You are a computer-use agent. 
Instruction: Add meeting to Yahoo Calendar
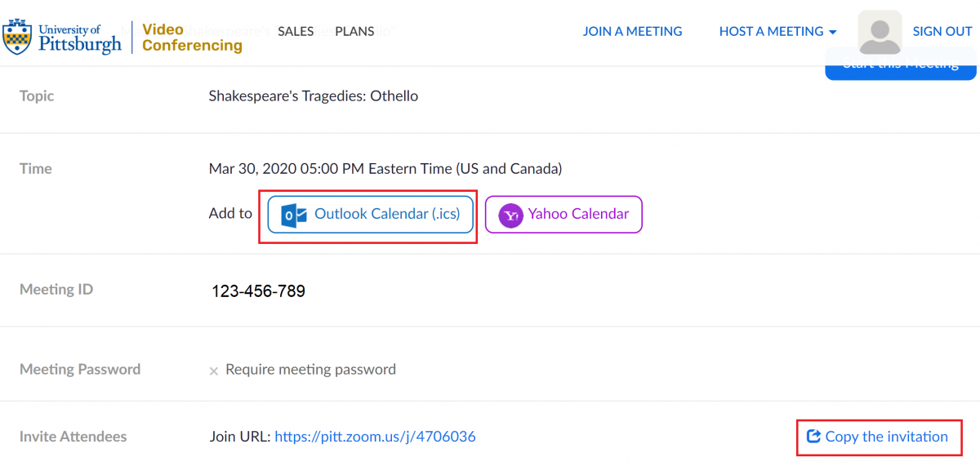coord(563,215)
